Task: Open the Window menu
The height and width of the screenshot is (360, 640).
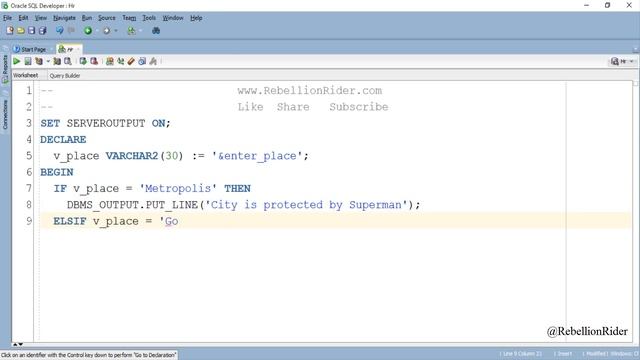Action: pos(173,18)
